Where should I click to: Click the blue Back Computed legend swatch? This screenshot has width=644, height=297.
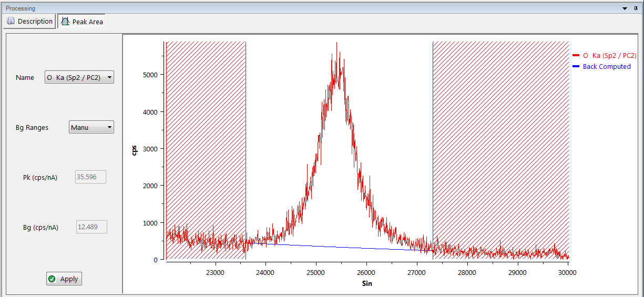(576, 67)
